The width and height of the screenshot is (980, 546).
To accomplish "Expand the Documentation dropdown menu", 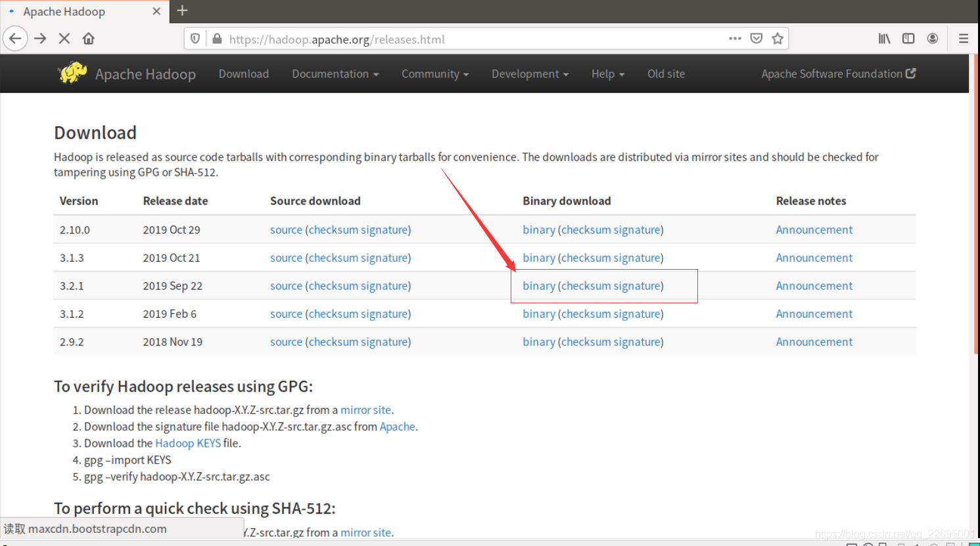I will (x=335, y=74).
